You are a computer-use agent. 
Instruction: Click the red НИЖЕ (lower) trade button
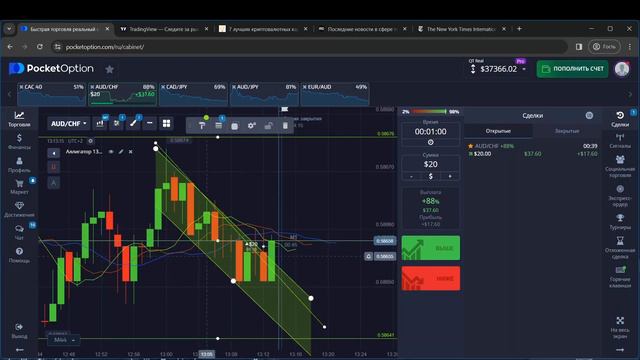pos(431,278)
